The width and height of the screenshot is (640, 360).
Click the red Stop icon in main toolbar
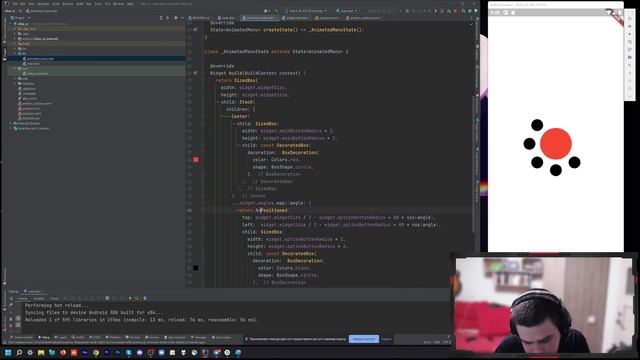click(455, 11)
